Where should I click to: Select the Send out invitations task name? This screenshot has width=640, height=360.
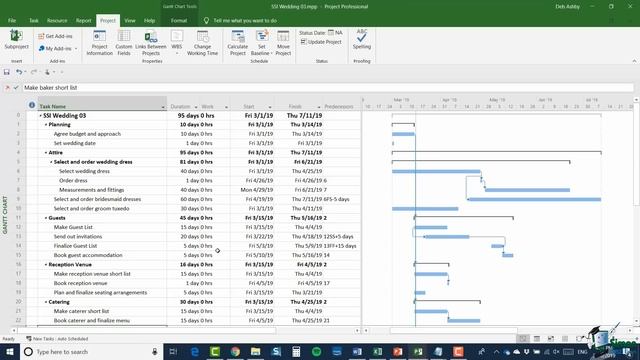78,237
